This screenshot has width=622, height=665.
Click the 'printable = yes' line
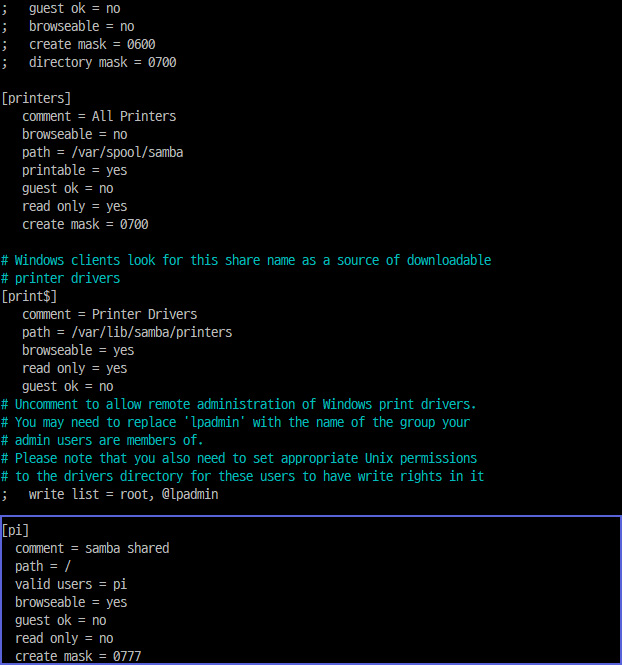click(x=75, y=170)
